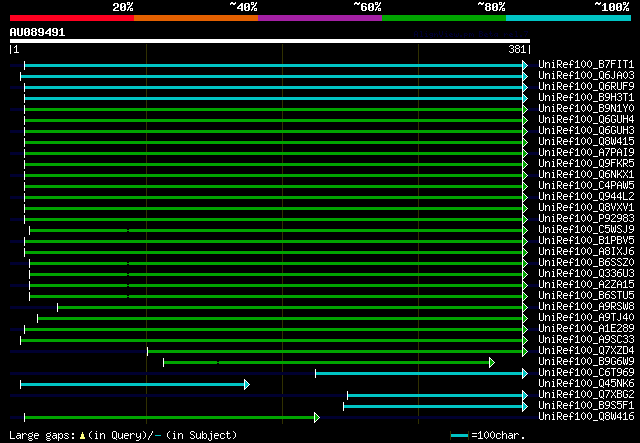This screenshot has height=443, width=640.
Task: Click the red 20% identity color bar
Action: tap(72, 18)
